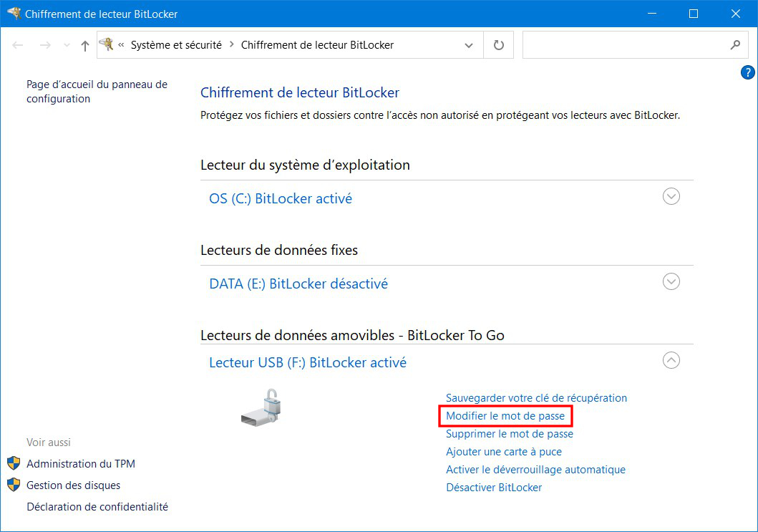Click the Système et sécurité breadcrumb

(176, 45)
